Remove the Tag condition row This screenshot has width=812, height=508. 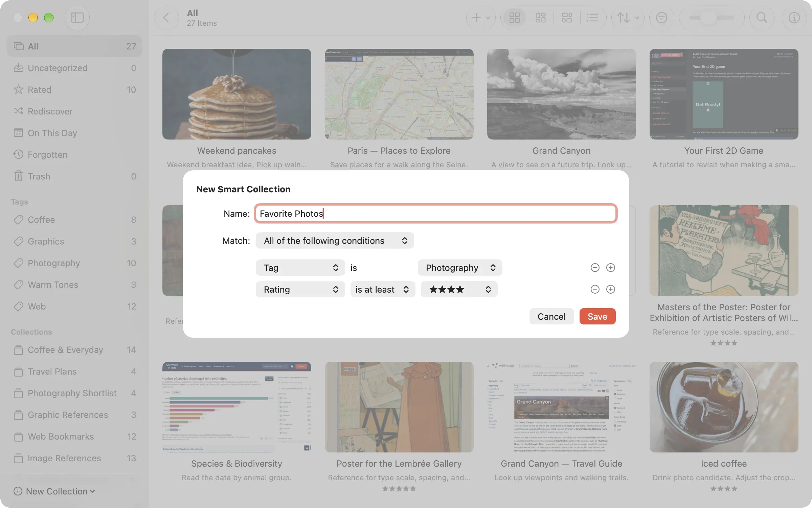[x=595, y=268]
